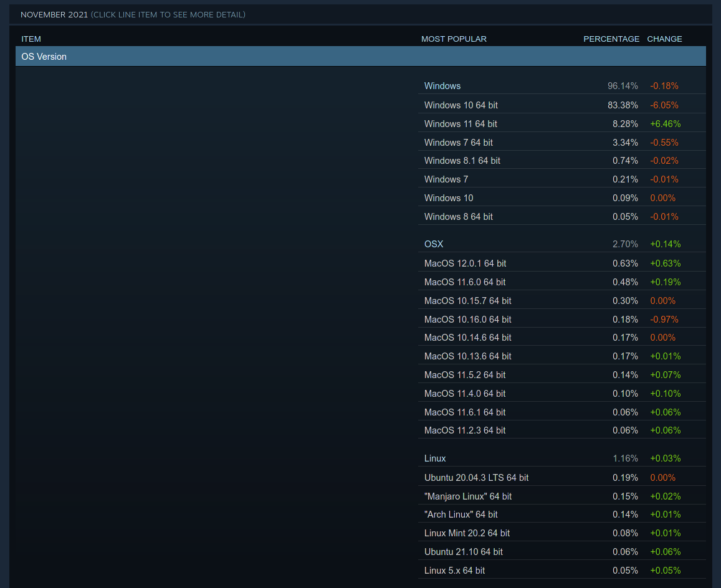
Task: Select the Linux category heading
Action: point(435,458)
